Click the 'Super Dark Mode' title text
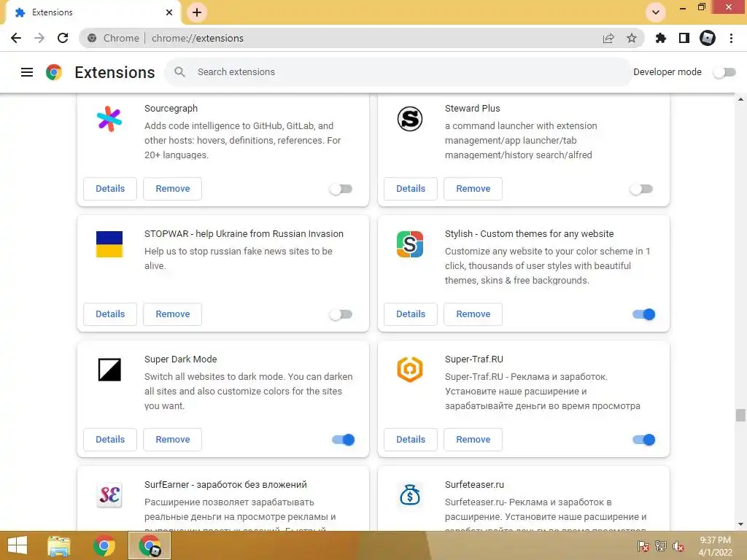This screenshot has width=747, height=560. (181, 359)
